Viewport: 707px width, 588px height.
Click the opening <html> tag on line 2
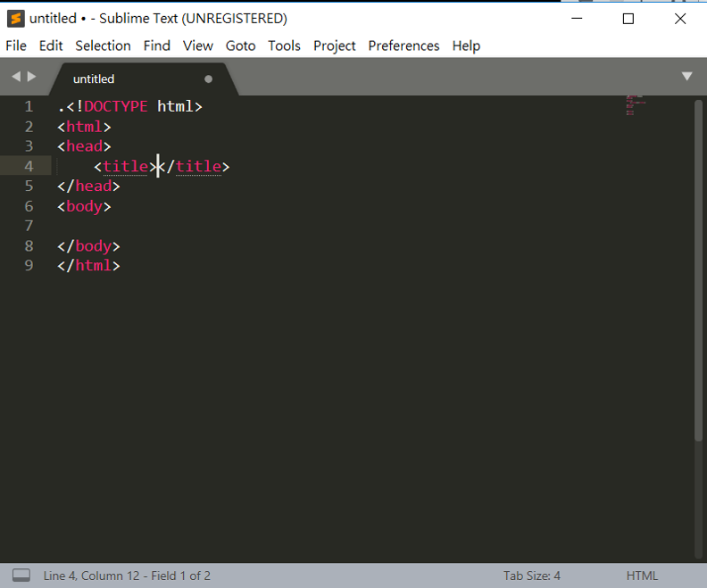click(x=84, y=127)
